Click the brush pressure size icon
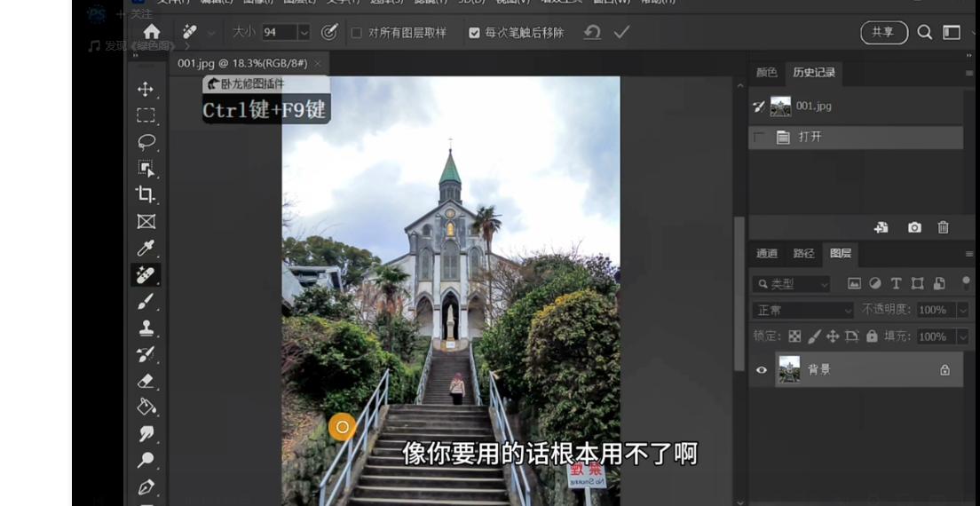This screenshot has width=980, height=506. (329, 33)
